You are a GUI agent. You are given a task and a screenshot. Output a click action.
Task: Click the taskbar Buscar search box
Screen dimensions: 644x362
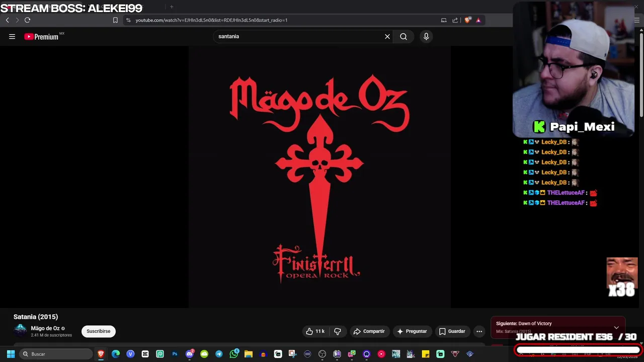click(x=56, y=354)
